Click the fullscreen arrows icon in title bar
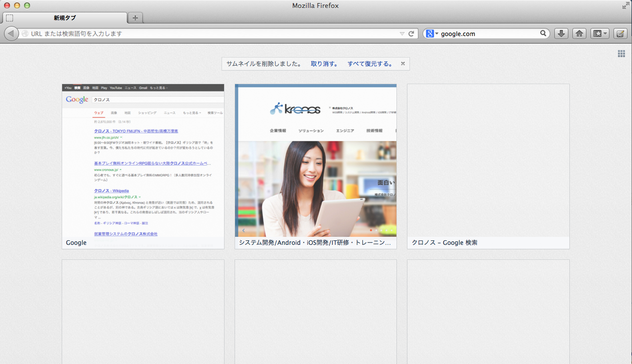Screen dimensions: 632x364 click(625, 6)
